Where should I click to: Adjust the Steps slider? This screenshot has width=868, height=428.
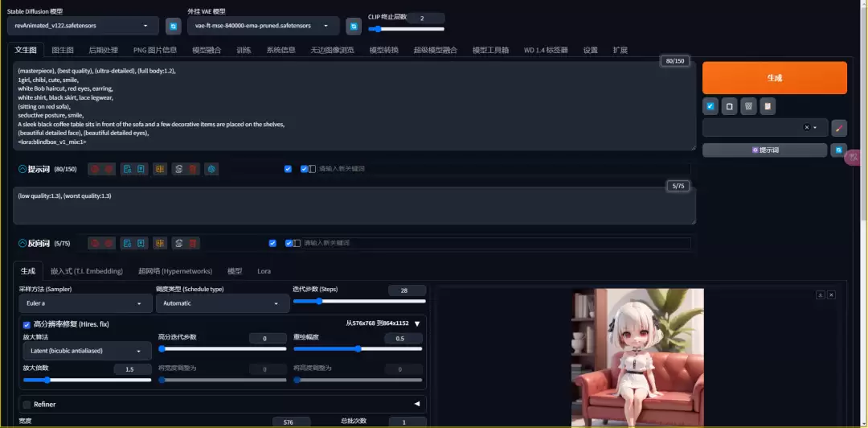coord(358,302)
